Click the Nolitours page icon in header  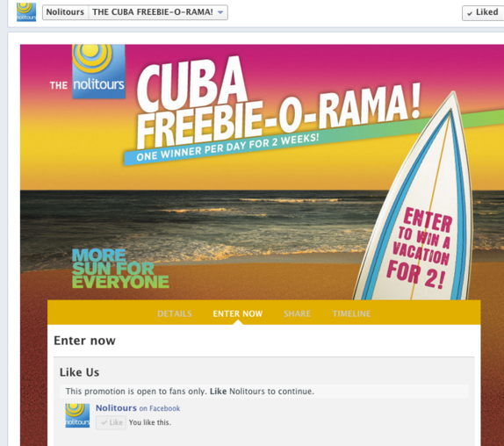tap(26, 12)
